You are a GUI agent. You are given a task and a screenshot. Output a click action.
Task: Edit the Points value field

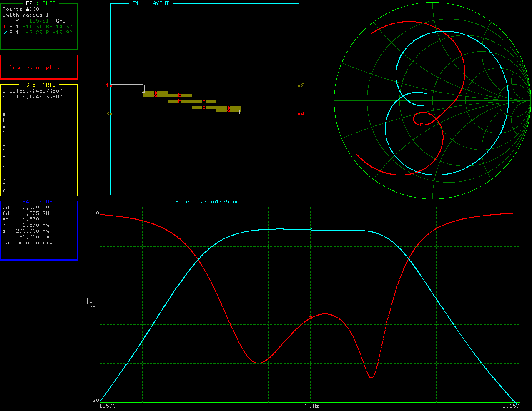click(x=33, y=9)
